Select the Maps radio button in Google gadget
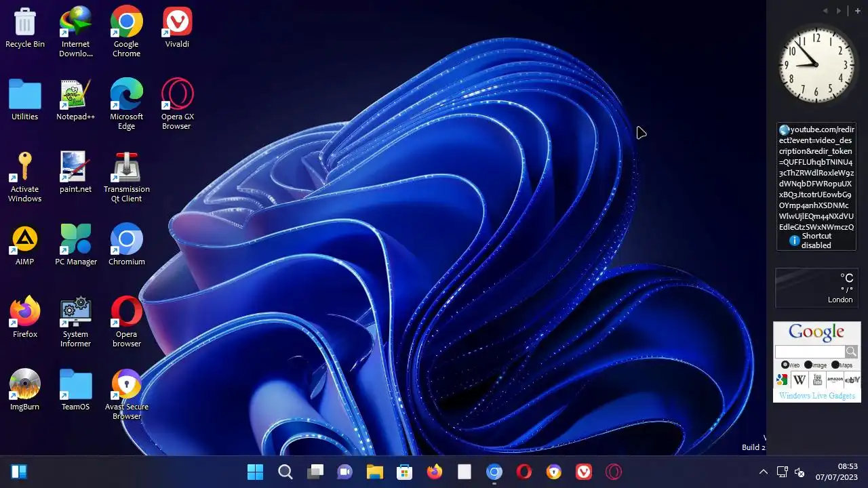 click(x=835, y=365)
